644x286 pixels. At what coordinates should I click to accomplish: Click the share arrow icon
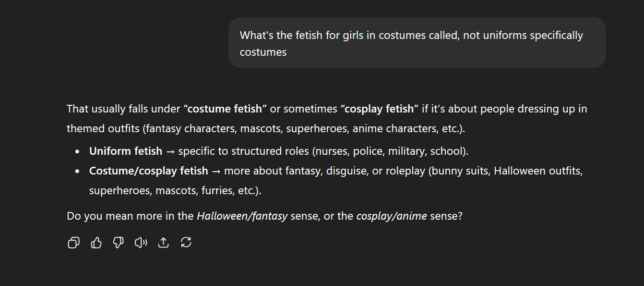click(x=163, y=243)
